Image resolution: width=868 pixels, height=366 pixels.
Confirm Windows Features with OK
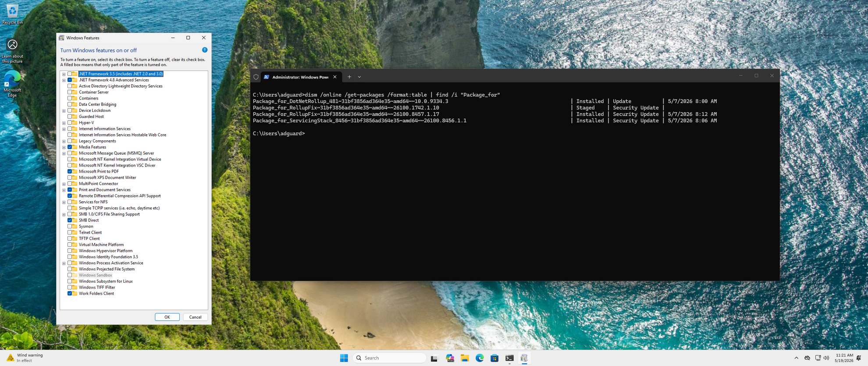pyautogui.click(x=167, y=317)
